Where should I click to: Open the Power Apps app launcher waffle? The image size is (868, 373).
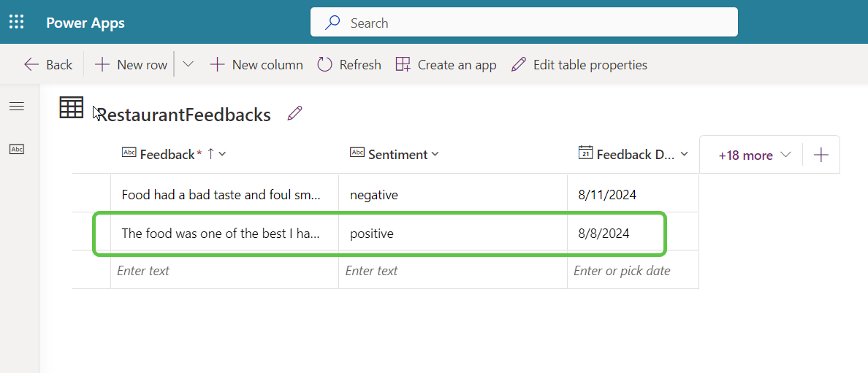pyautogui.click(x=17, y=22)
